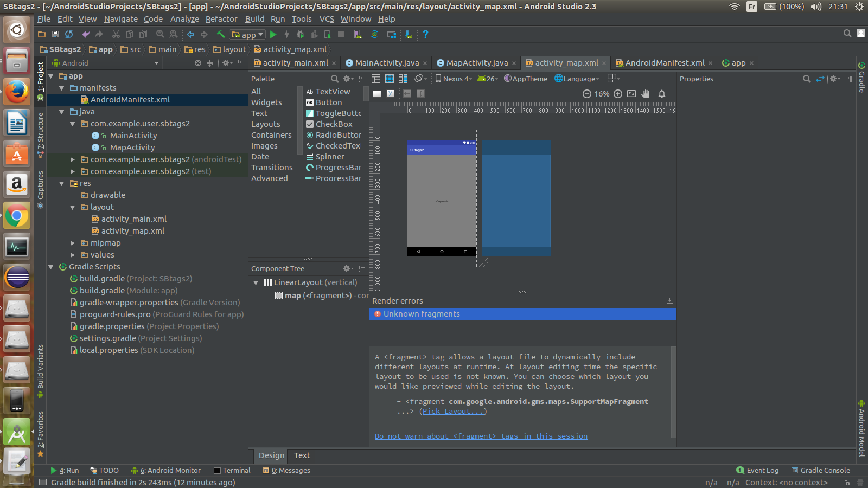Click the Pick Layout link
Image resolution: width=868 pixels, height=488 pixels.
[453, 412]
